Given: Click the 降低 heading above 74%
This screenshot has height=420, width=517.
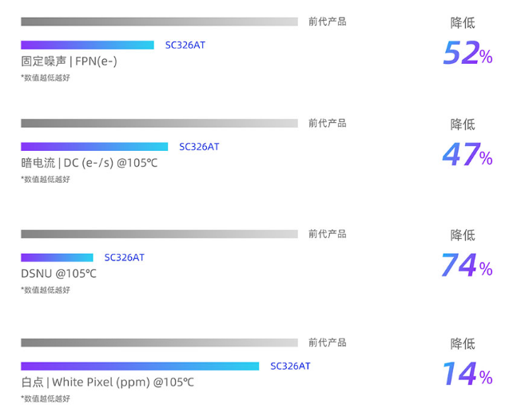Looking at the screenshot, I should [463, 235].
